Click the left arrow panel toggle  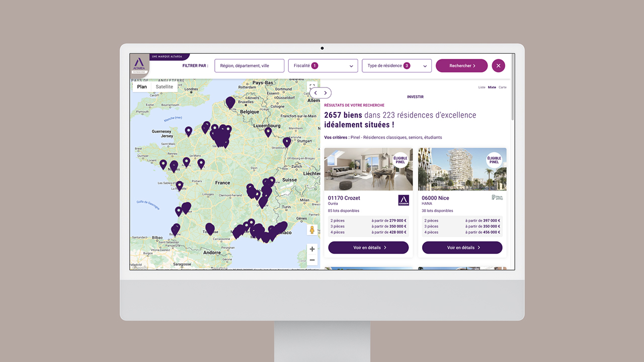315,93
